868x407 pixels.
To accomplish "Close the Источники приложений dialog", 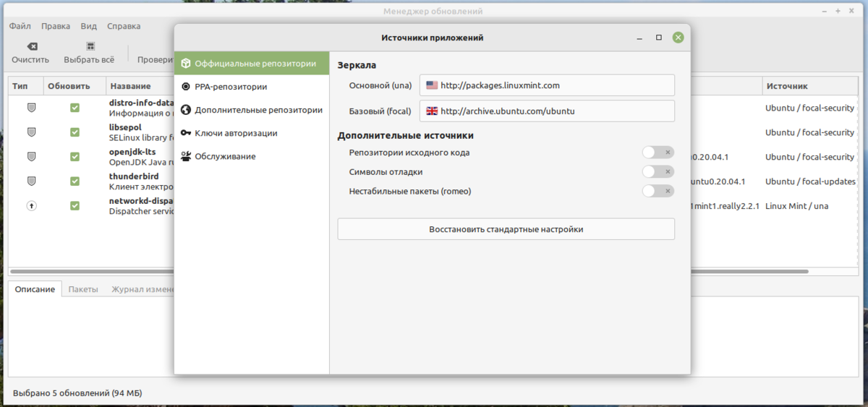I will (x=678, y=38).
